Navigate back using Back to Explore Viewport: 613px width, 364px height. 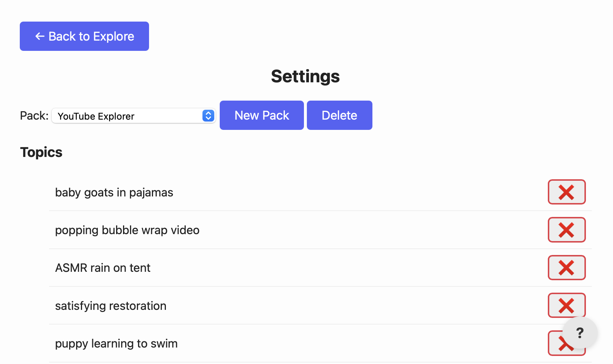[84, 36]
